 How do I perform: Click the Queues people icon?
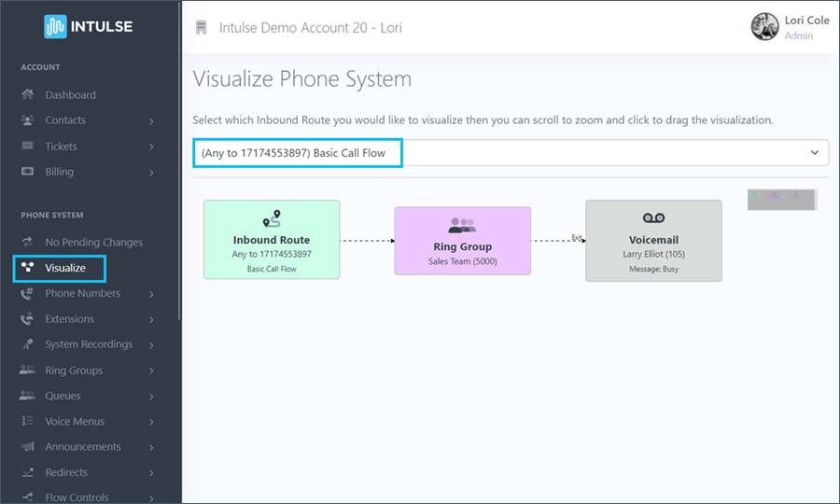click(27, 396)
